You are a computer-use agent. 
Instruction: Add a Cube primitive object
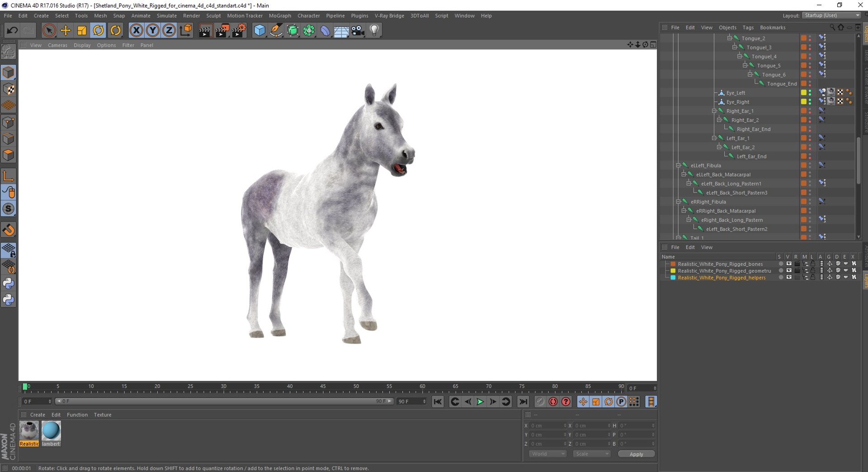[x=259, y=30]
